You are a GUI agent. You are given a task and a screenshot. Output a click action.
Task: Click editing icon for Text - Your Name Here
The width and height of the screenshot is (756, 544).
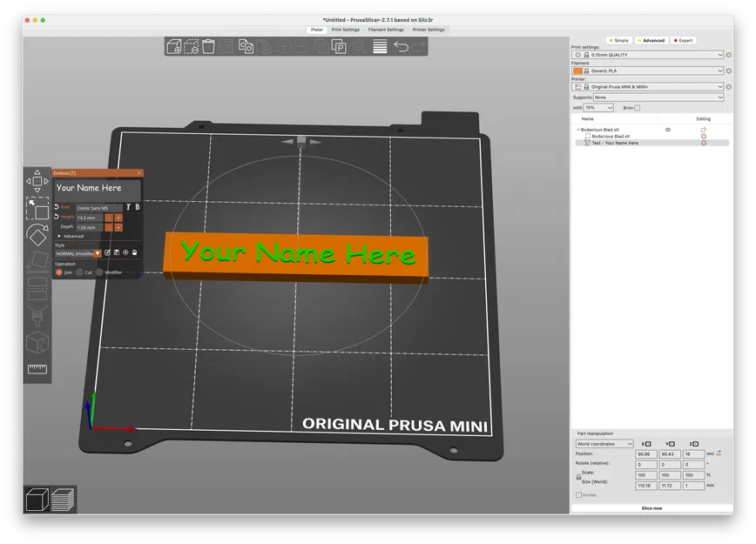point(704,143)
